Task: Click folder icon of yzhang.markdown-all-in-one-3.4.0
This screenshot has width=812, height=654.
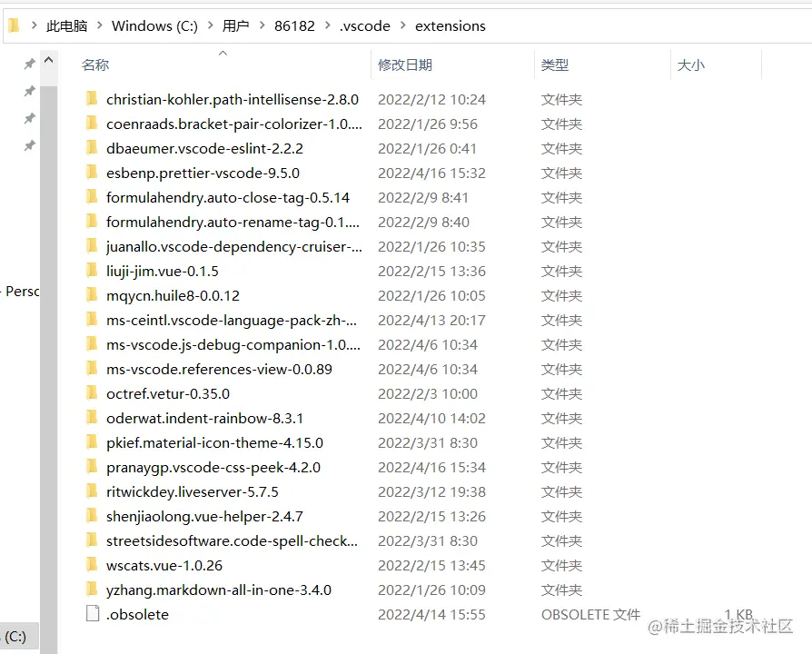Action: click(x=92, y=590)
